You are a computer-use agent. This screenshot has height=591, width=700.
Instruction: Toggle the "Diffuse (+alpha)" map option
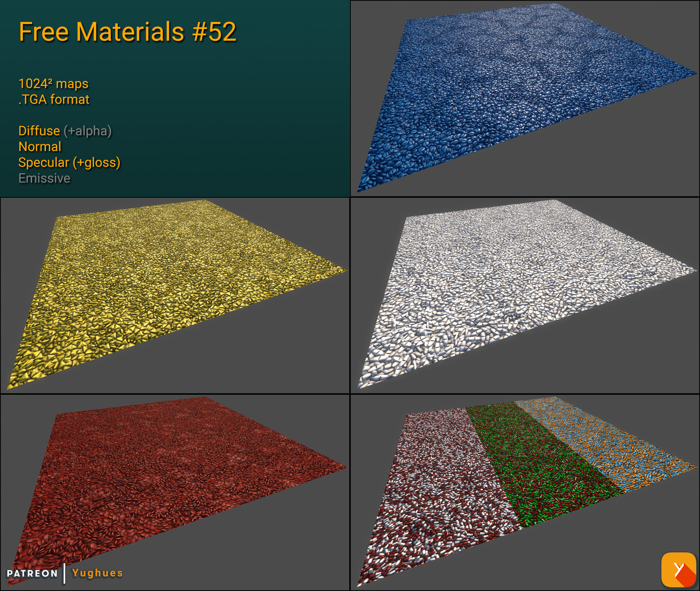[65, 131]
